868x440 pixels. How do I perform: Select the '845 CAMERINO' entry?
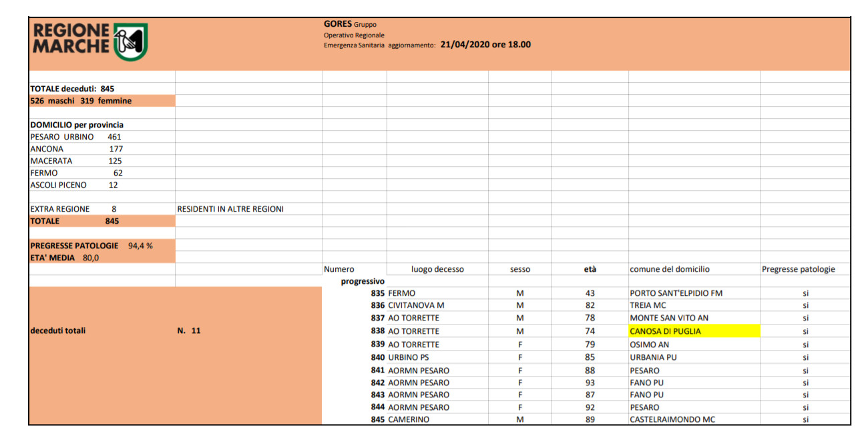400,419
